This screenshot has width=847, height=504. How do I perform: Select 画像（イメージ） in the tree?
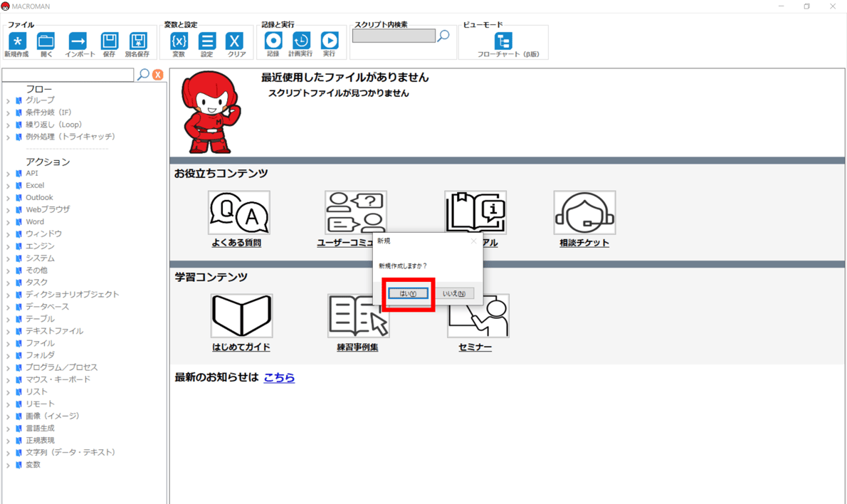53,416
